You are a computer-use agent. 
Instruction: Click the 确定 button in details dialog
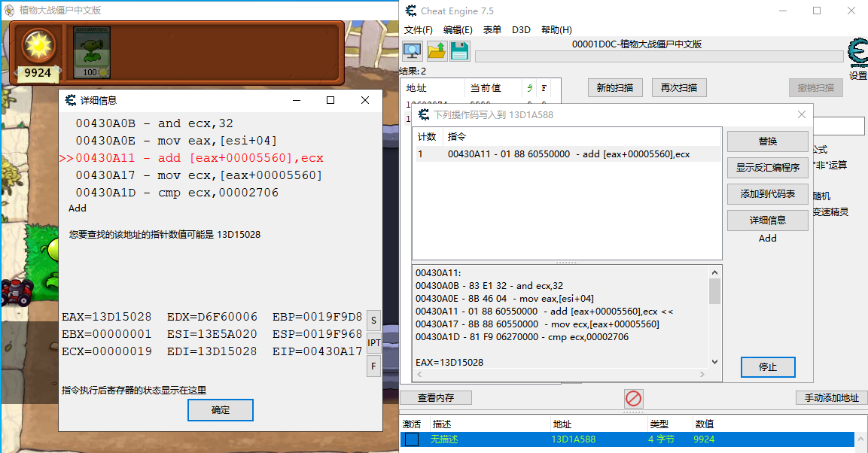[x=221, y=410]
